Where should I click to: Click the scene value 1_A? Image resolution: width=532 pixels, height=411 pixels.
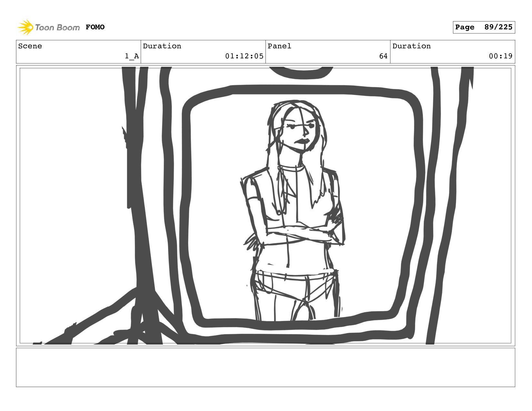pyautogui.click(x=132, y=56)
